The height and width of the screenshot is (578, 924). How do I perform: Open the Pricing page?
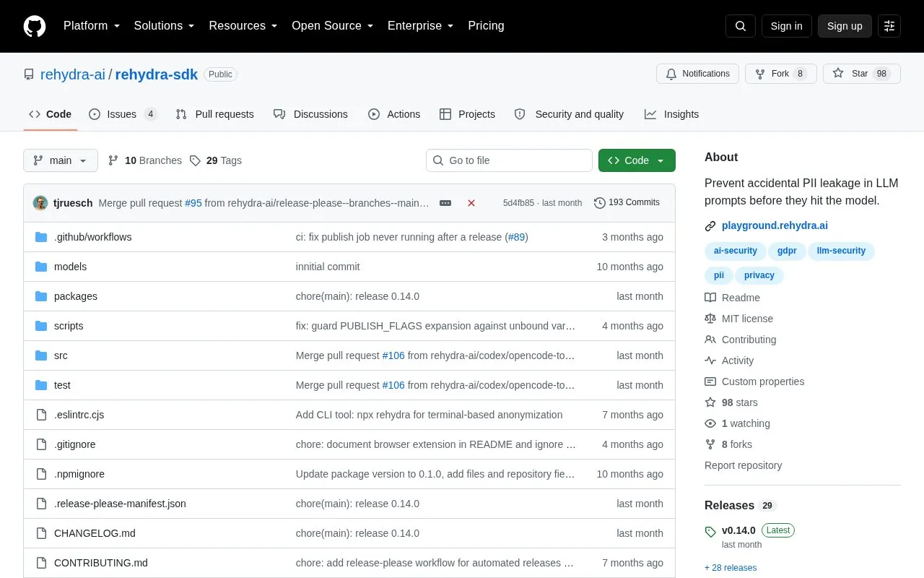pyautogui.click(x=486, y=26)
